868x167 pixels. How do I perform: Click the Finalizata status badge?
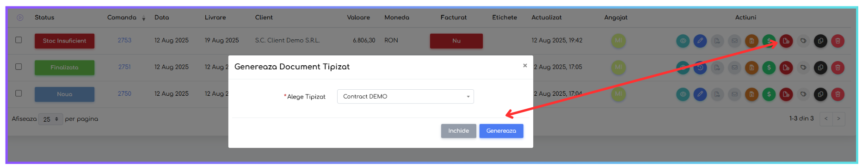pos(64,68)
